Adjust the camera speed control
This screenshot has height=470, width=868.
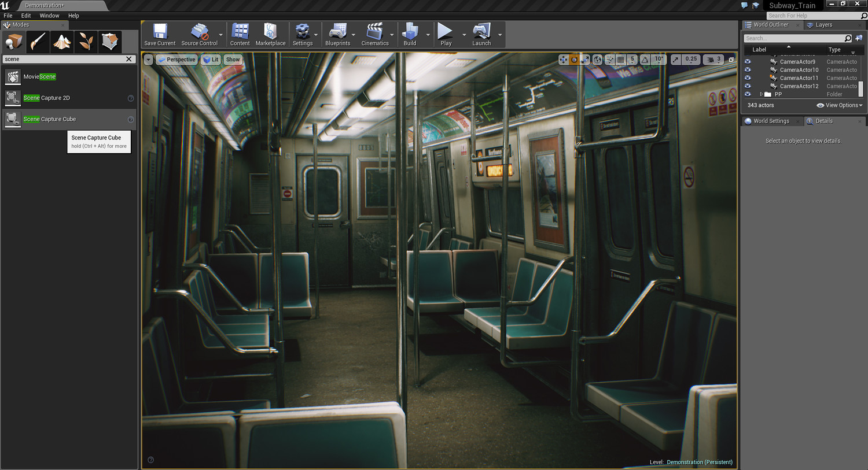point(713,59)
